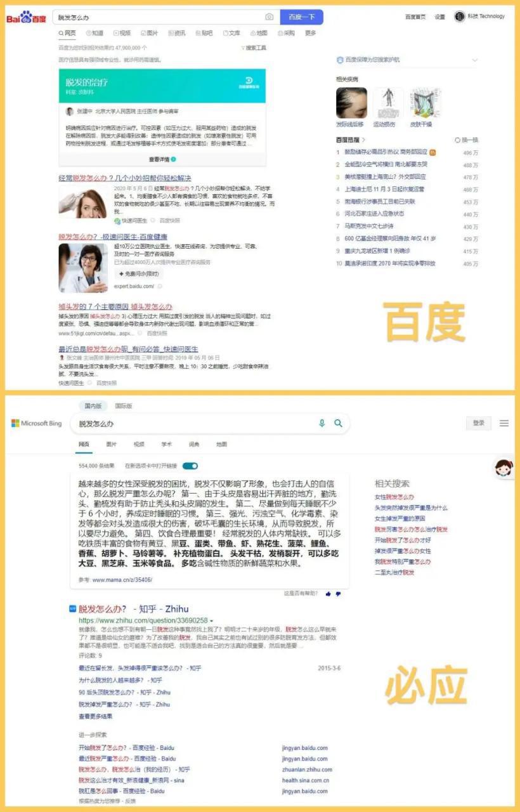Open 百度首页 link

click(x=415, y=17)
